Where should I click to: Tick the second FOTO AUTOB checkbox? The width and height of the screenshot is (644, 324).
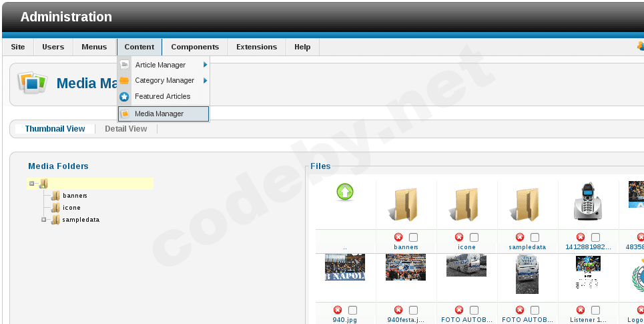tap(535, 310)
